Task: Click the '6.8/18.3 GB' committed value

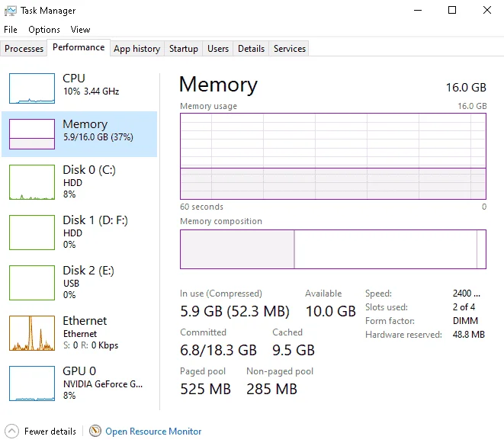Action: click(218, 350)
